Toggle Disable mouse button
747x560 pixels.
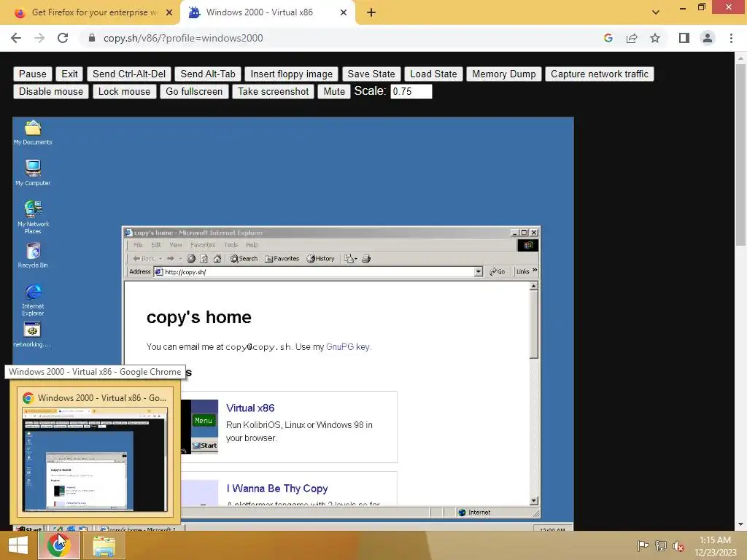[x=51, y=91]
